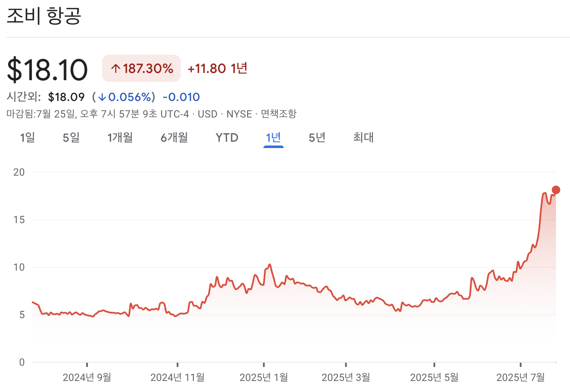Click the $18.10 price value

pos(47,69)
